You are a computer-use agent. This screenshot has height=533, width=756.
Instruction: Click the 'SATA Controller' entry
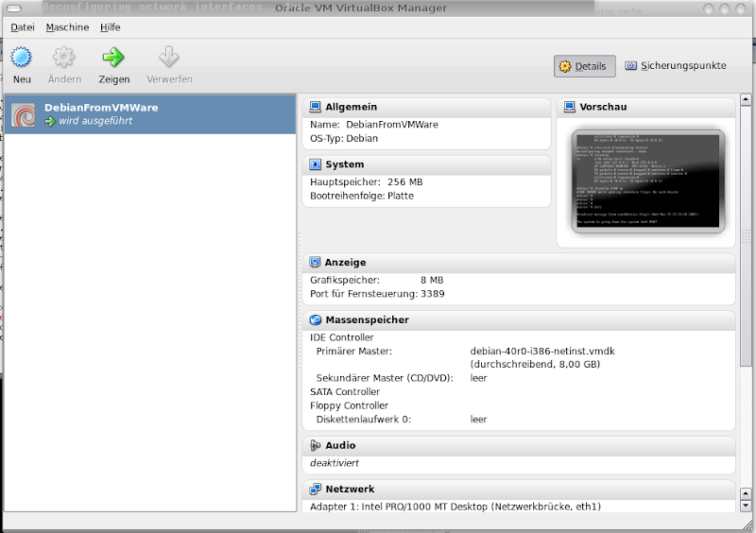coord(345,391)
